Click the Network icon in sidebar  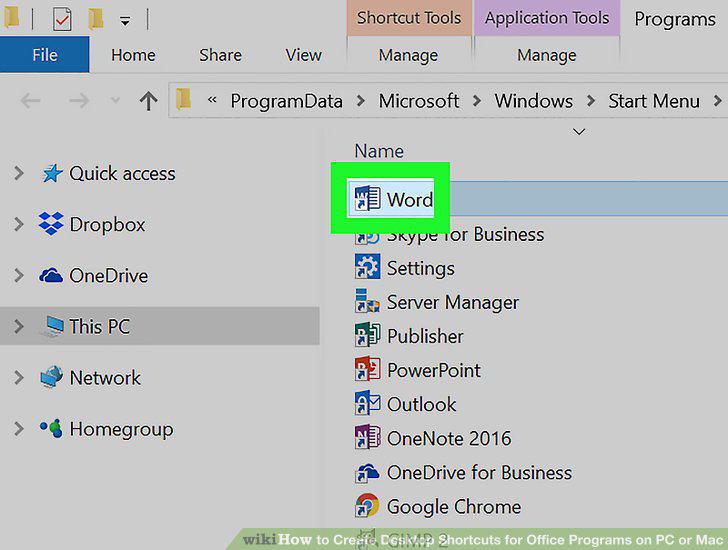pyautogui.click(x=51, y=376)
